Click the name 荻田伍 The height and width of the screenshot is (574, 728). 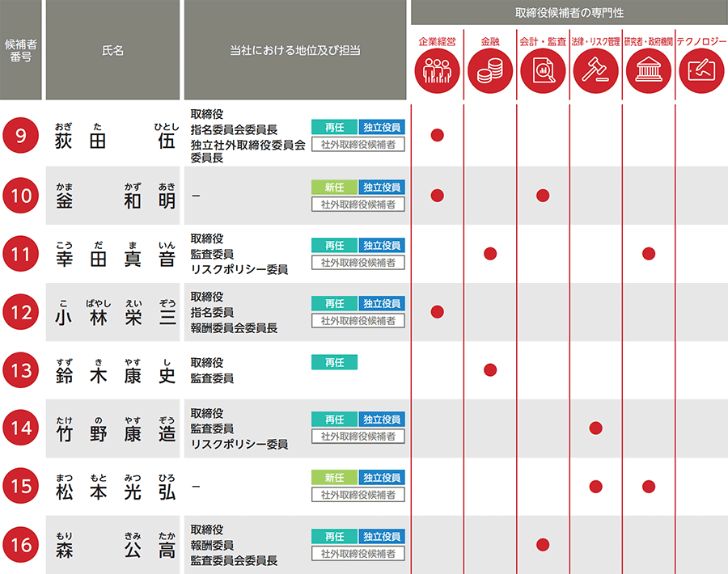(x=116, y=141)
